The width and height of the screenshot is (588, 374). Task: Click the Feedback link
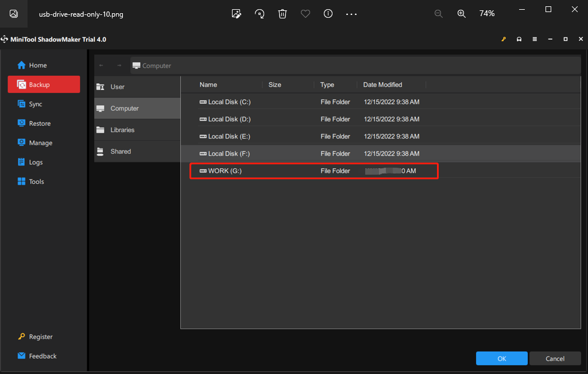[37, 356]
